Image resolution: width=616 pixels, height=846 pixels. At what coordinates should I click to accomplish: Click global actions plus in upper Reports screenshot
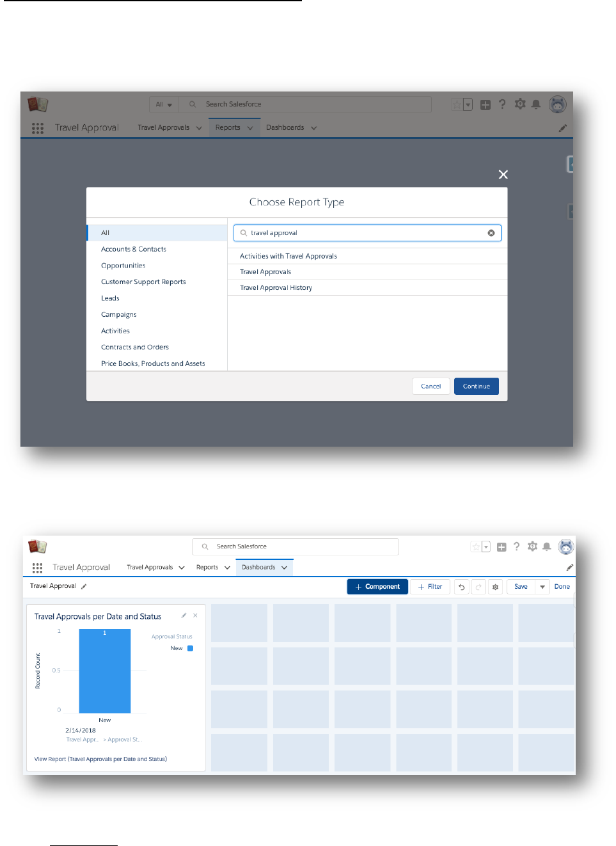coord(486,104)
